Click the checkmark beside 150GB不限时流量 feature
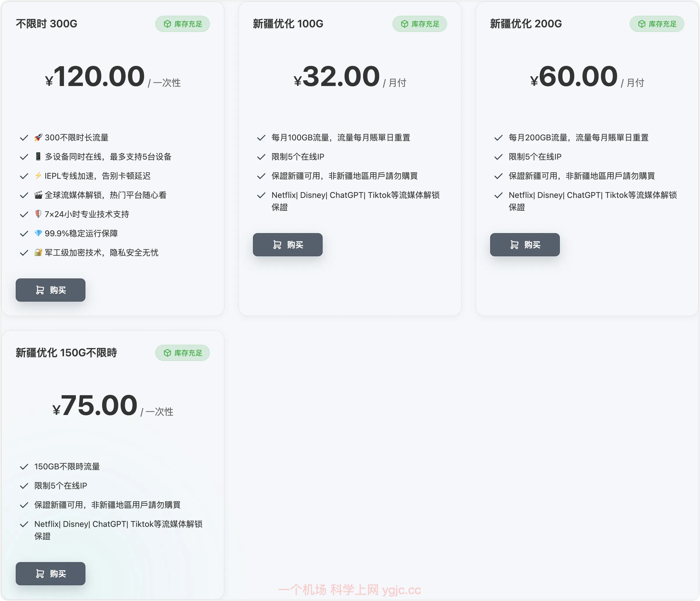This screenshot has height=601, width=700. tap(24, 466)
